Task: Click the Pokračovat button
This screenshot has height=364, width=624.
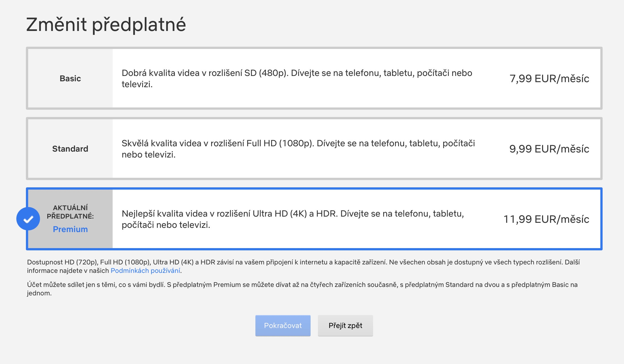Action: [283, 325]
